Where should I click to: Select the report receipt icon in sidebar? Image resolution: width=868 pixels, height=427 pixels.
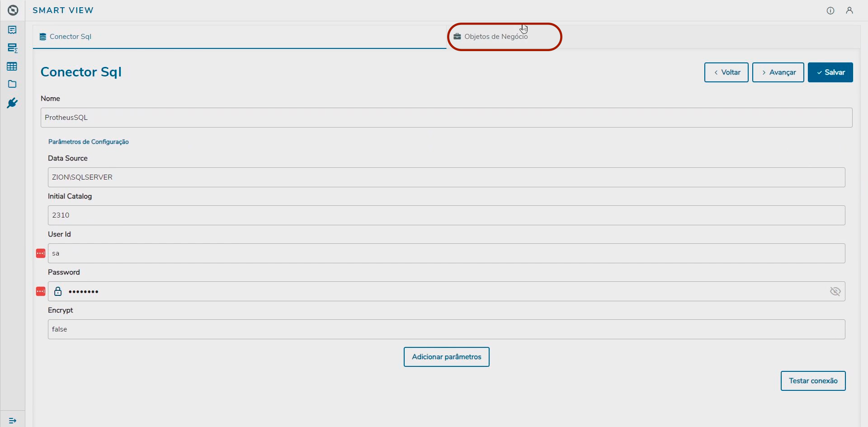(12, 30)
